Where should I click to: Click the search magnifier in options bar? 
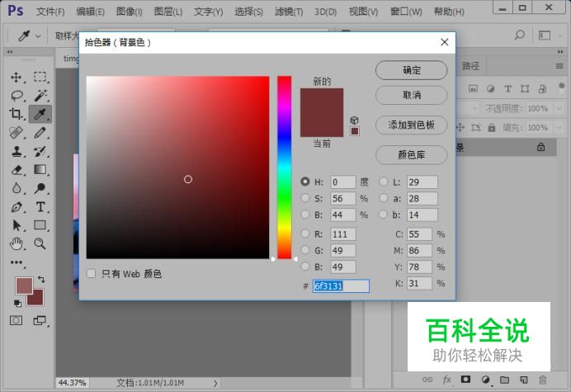tap(520, 35)
